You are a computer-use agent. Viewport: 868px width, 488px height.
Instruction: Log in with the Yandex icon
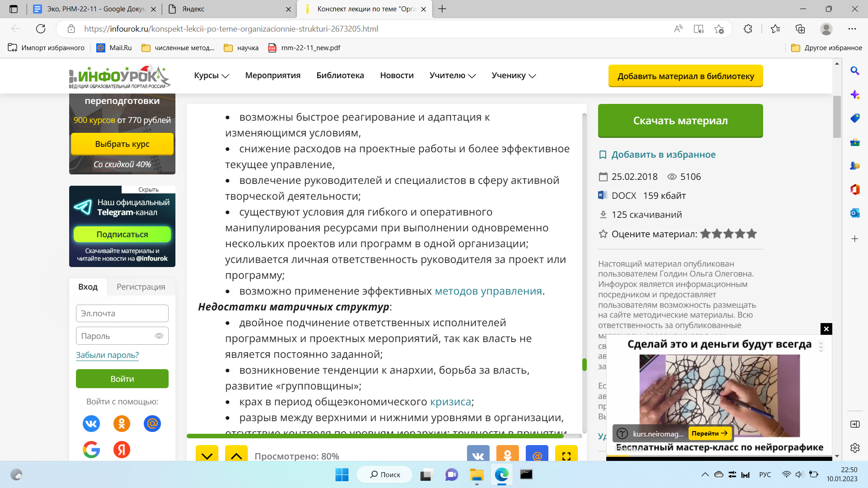[122, 450]
